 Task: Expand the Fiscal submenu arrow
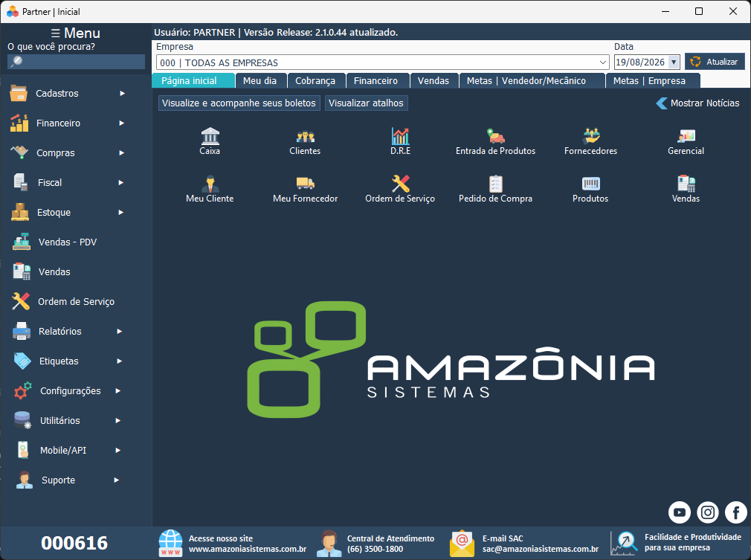[x=121, y=182]
